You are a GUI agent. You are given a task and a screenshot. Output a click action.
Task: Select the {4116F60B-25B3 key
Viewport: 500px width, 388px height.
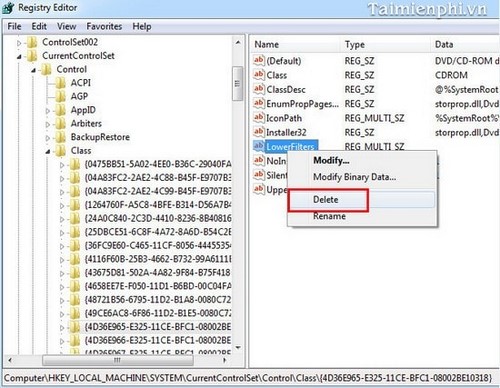click(158, 259)
